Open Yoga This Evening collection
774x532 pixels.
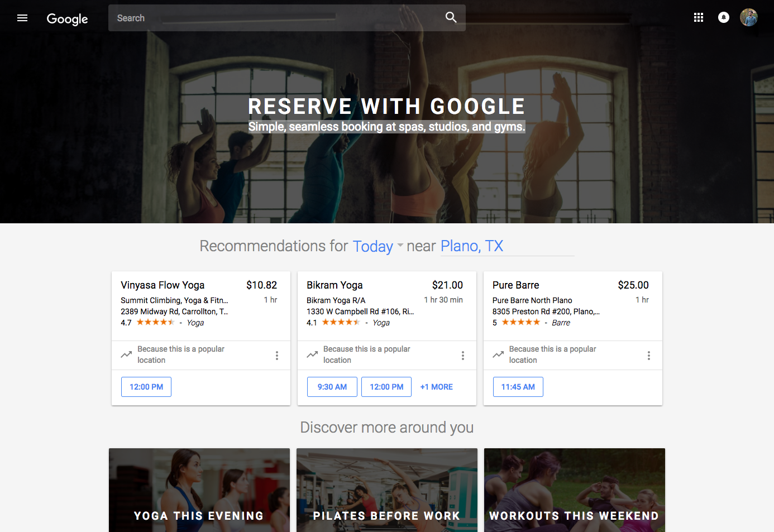(199, 490)
